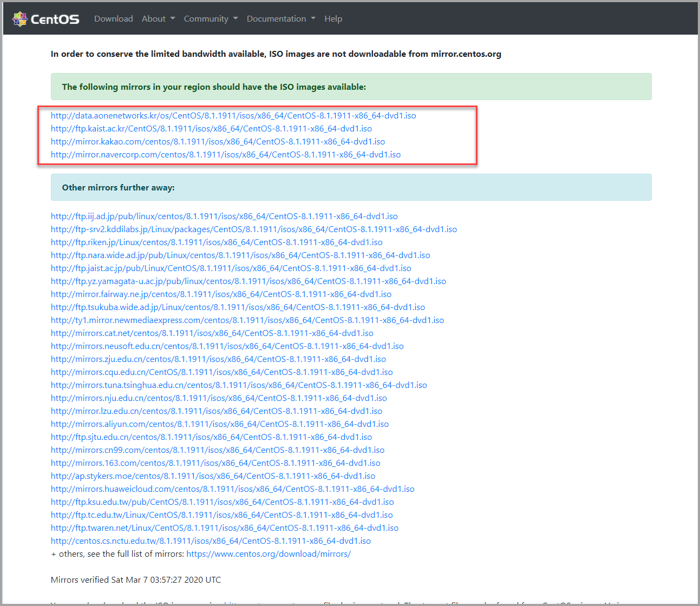
Task: Open the ftp-srv2.kddilabs.jp mirror link
Action: [x=254, y=229]
